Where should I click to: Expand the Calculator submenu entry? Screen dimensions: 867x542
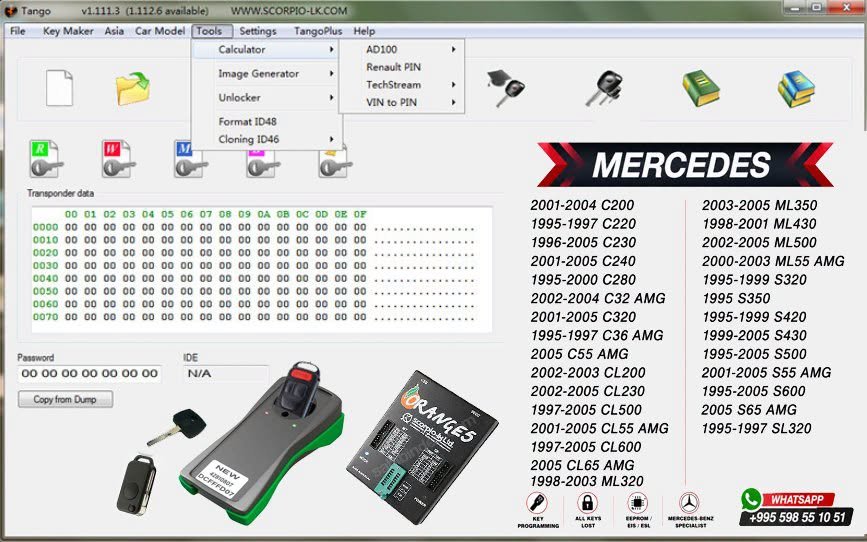(267, 50)
